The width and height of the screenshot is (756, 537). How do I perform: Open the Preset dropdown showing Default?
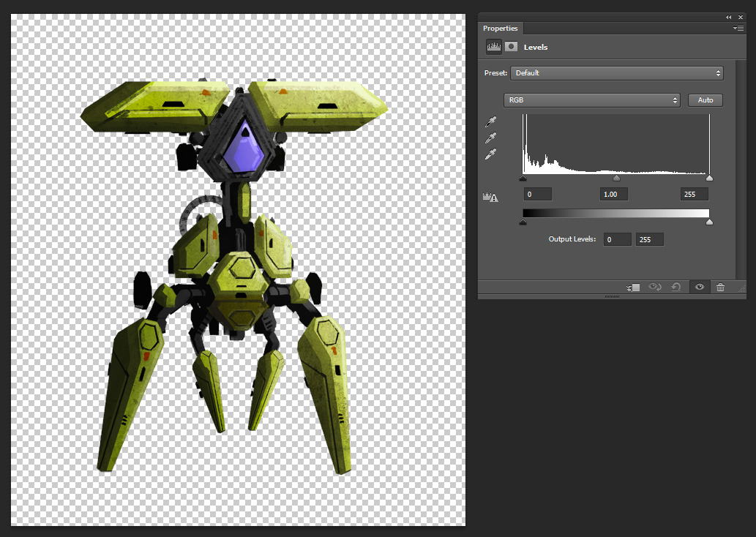point(616,73)
